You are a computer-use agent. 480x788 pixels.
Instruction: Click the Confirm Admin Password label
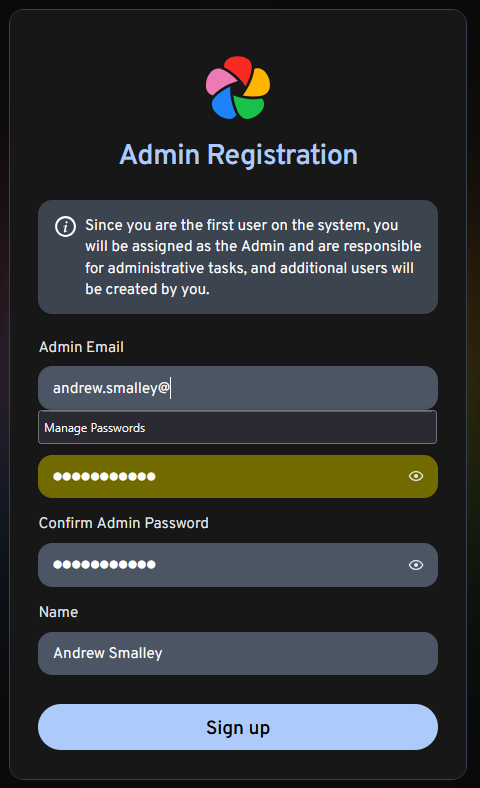[124, 523]
